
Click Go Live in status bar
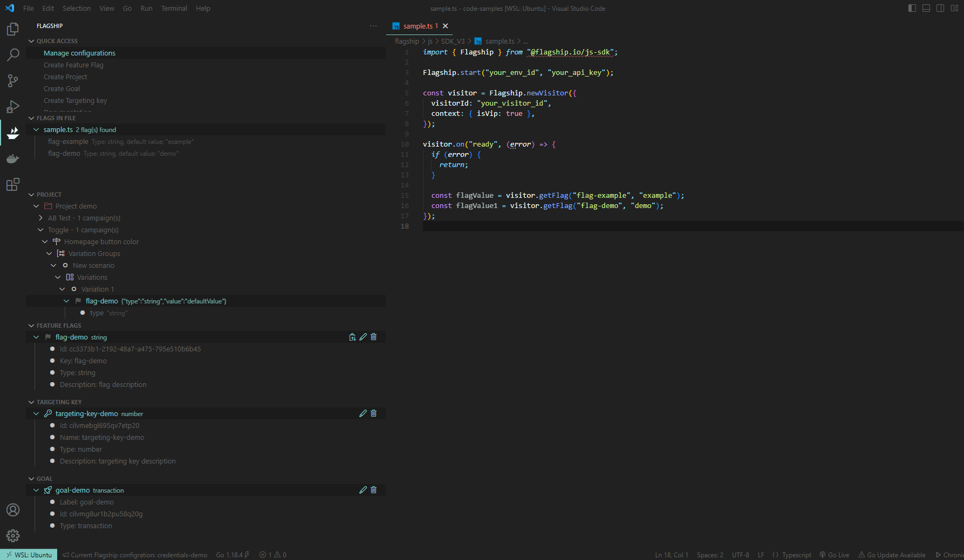coord(834,555)
